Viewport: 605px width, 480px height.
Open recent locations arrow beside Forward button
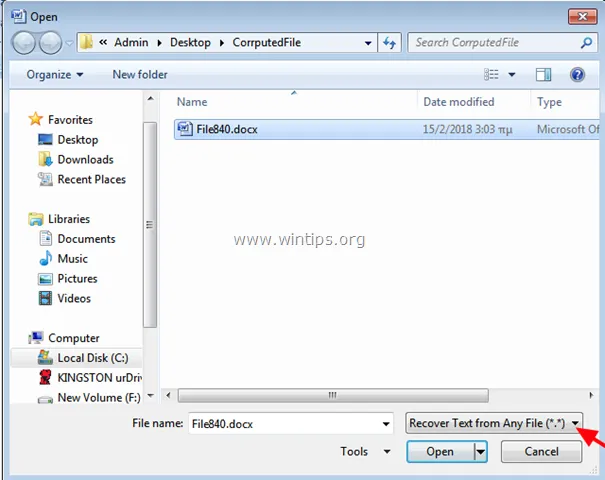pyautogui.click(x=69, y=43)
